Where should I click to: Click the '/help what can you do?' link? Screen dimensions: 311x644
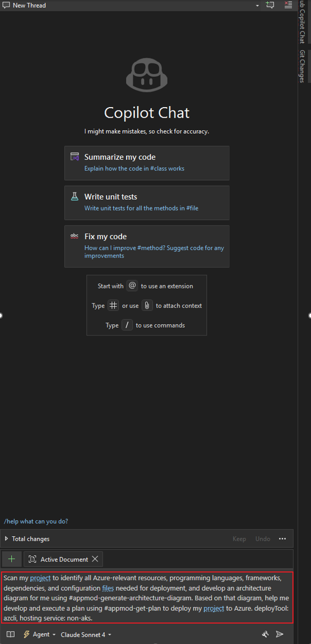(x=36, y=521)
